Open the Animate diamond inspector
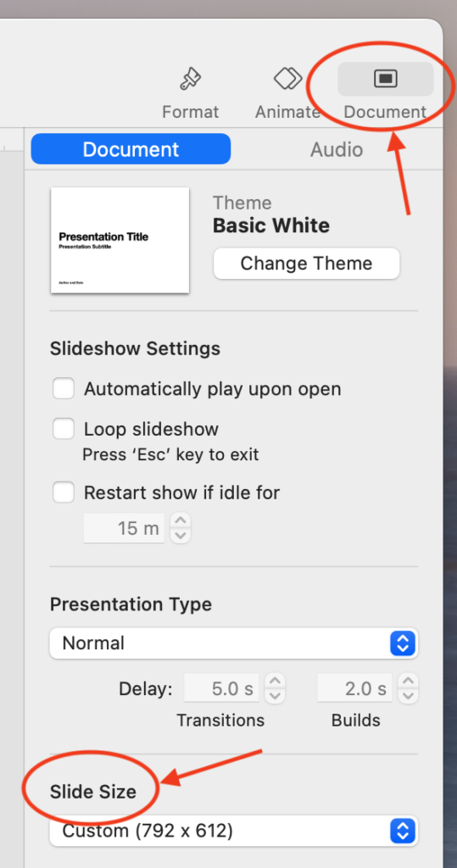457x868 pixels. click(x=287, y=93)
